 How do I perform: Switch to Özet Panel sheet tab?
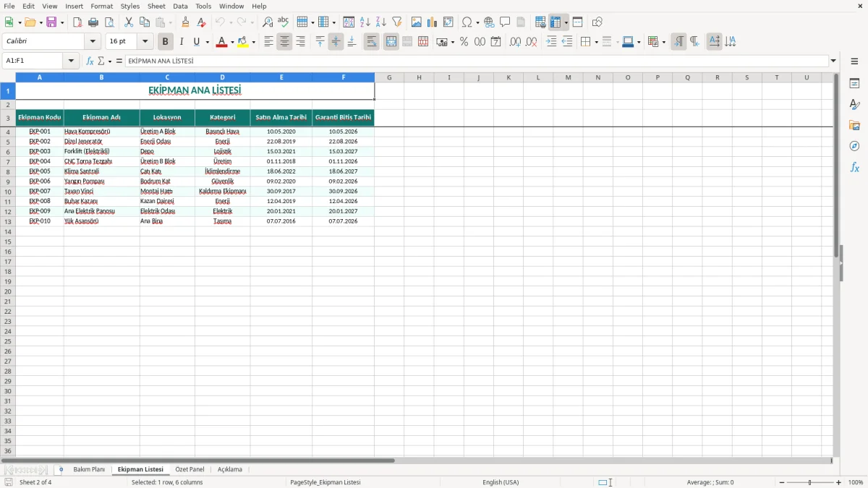click(x=190, y=469)
